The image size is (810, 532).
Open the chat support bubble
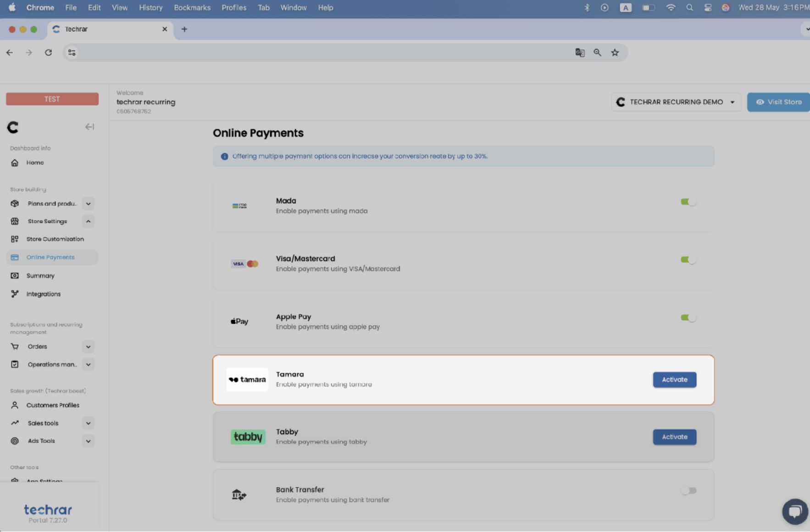(x=795, y=511)
